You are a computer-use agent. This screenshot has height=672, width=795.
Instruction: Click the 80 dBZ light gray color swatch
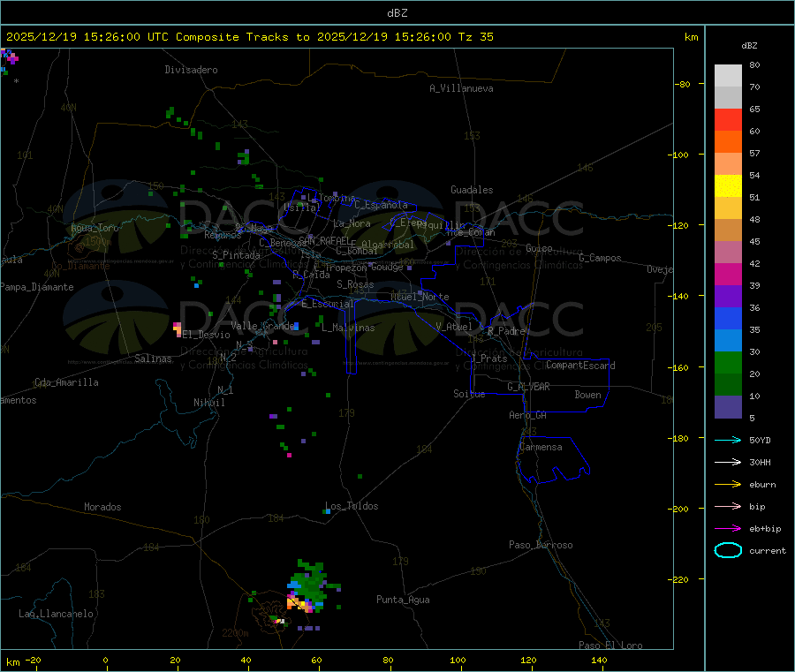tap(728, 76)
